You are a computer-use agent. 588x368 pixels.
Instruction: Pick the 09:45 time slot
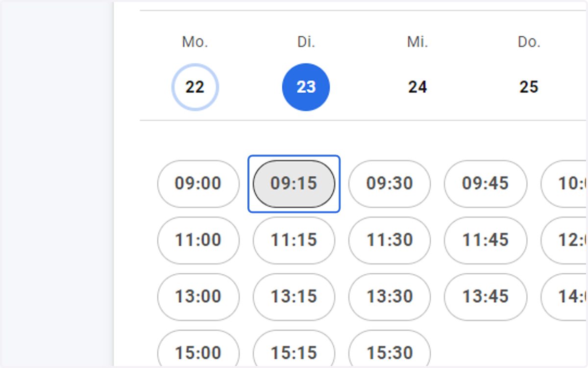tap(486, 184)
